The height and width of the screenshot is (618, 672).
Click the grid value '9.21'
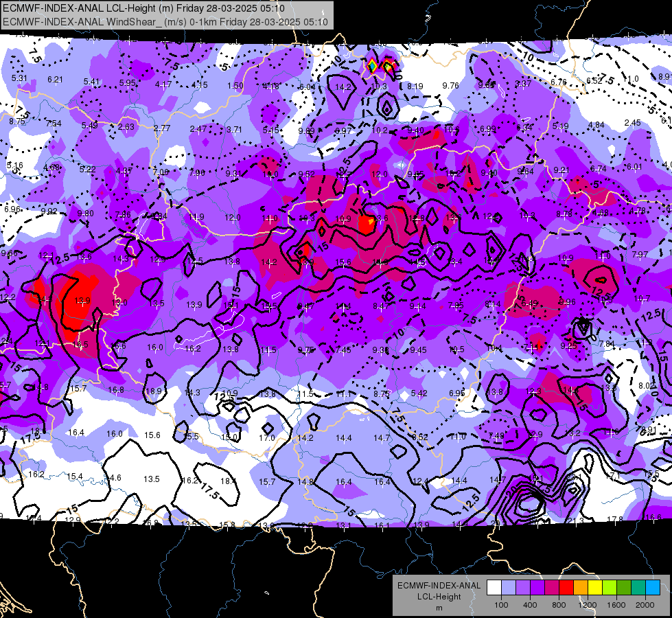click(x=561, y=170)
